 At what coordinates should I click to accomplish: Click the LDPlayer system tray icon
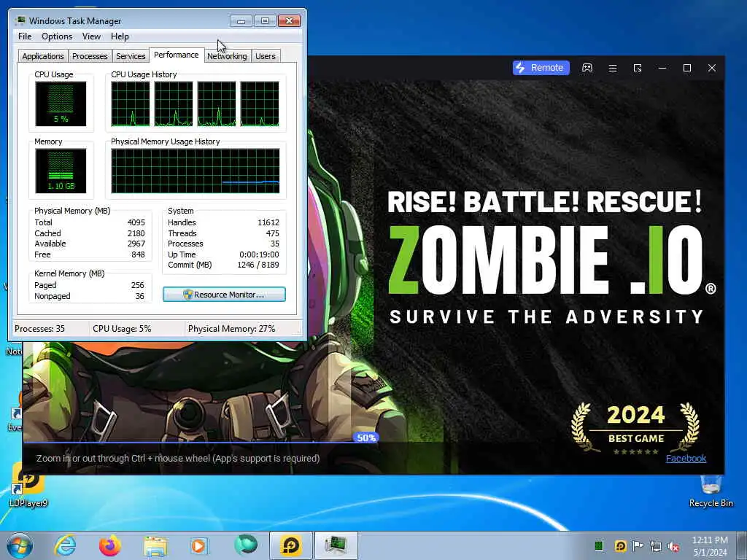click(x=620, y=545)
